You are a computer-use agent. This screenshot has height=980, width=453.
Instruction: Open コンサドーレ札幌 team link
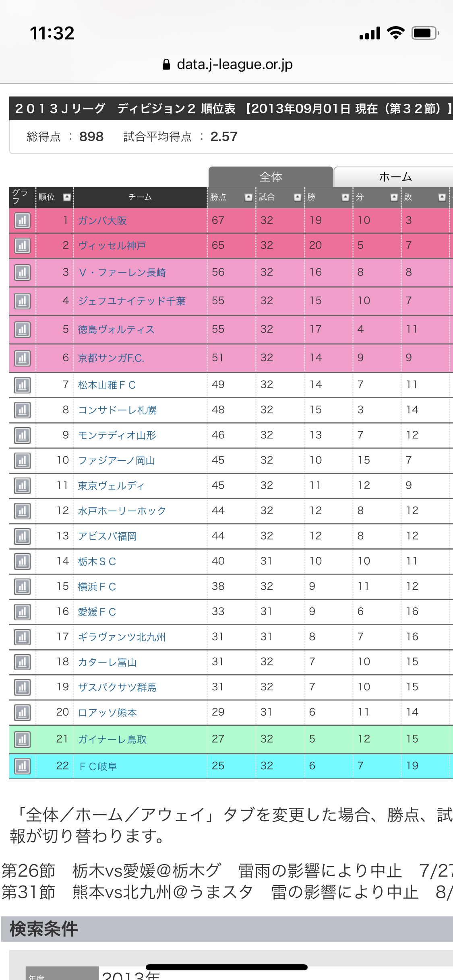click(x=117, y=410)
